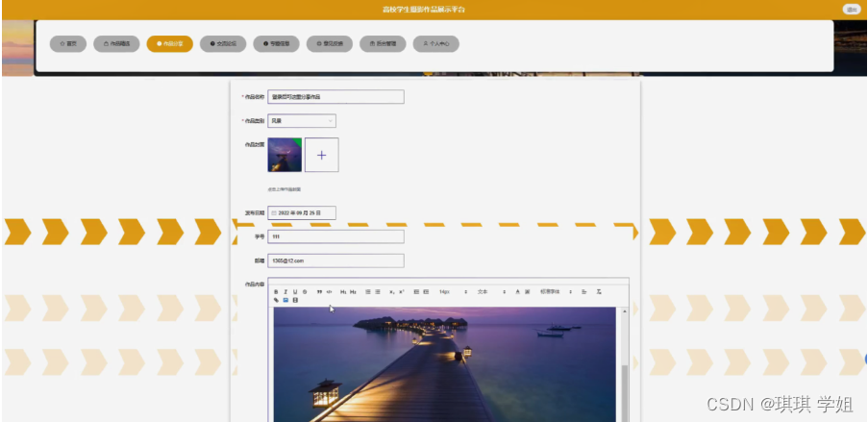Viewport: 868px width, 422px height.
Task: Click the 退出 logout button
Action: [x=852, y=10]
